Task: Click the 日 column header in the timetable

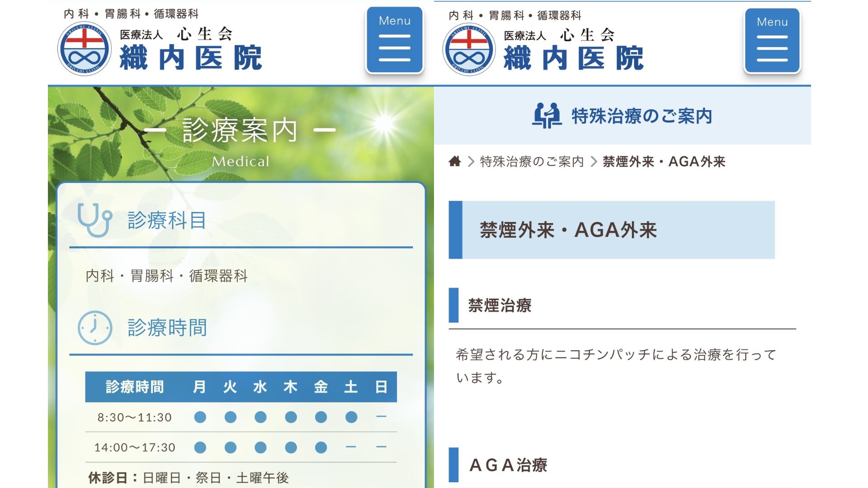Action: click(x=381, y=387)
